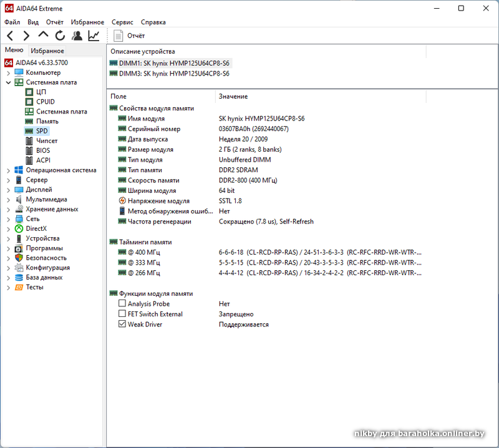Click the DirectX Xbox icon
This screenshot has height=448, width=499.
point(19,228)
